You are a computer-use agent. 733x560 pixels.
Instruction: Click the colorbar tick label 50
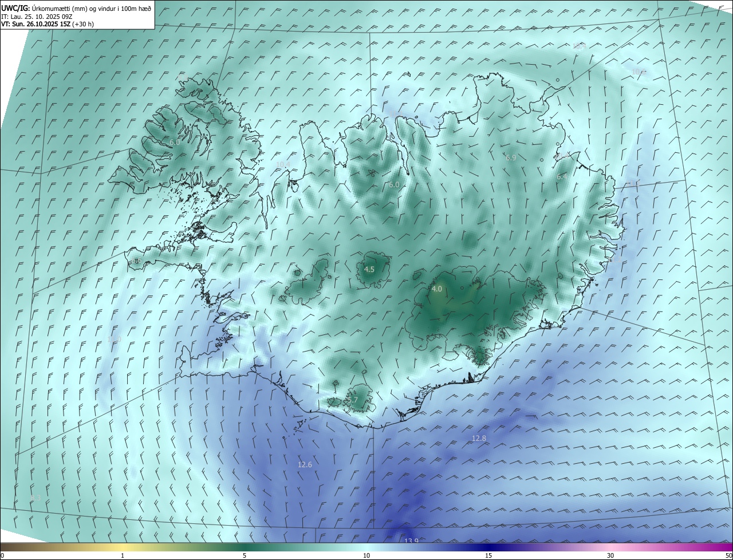[729, 556]
